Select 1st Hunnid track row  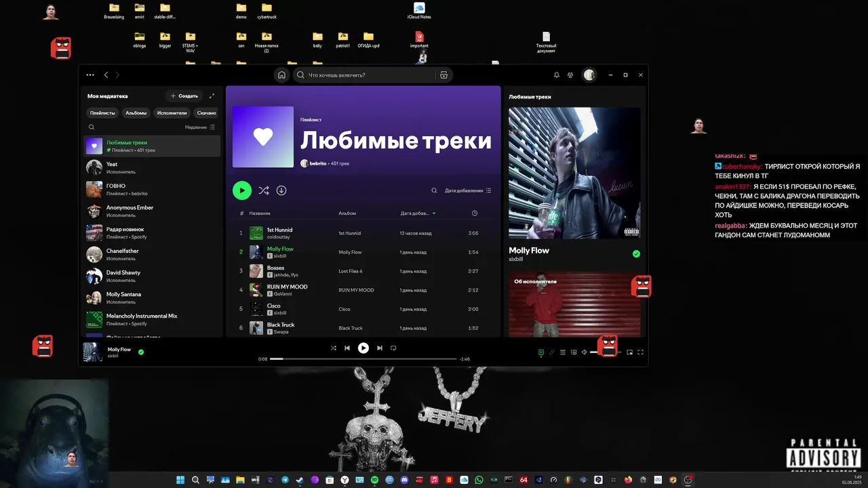point(363,233)
